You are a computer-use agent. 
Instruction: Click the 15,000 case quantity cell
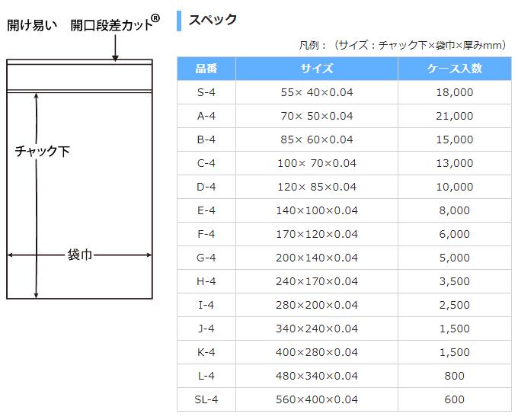tap(455, 139)
